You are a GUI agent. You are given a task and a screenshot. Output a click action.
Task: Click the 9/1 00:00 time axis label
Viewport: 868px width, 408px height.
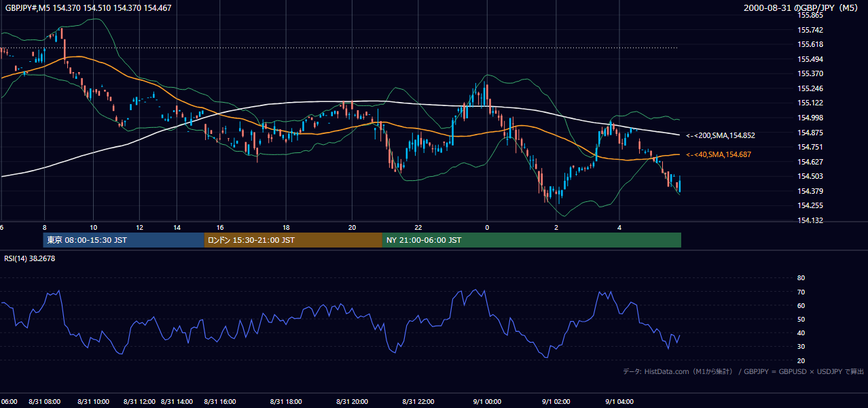click(486, 402)
